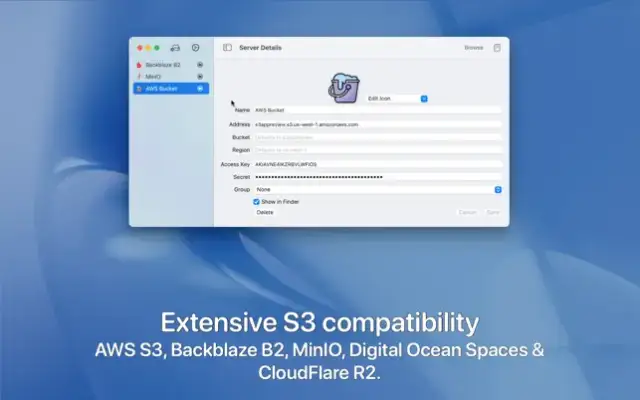The width and height of the screenshot is (640, 400).
Task: Connect the AWS Bucket server button
Action: 200,89
